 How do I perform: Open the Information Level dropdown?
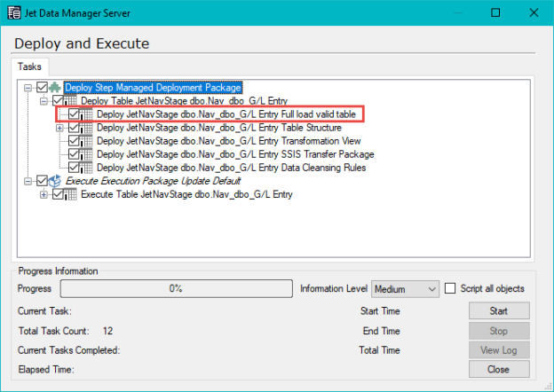click(x=405, y=289)
